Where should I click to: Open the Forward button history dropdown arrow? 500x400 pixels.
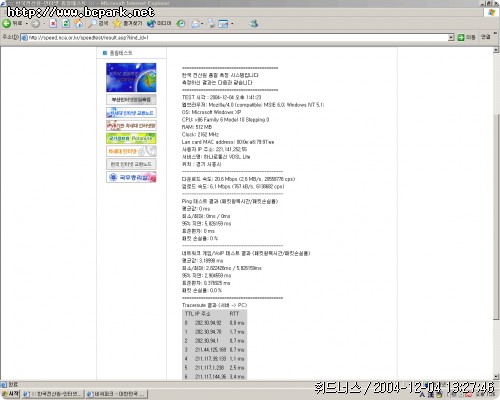44,24
